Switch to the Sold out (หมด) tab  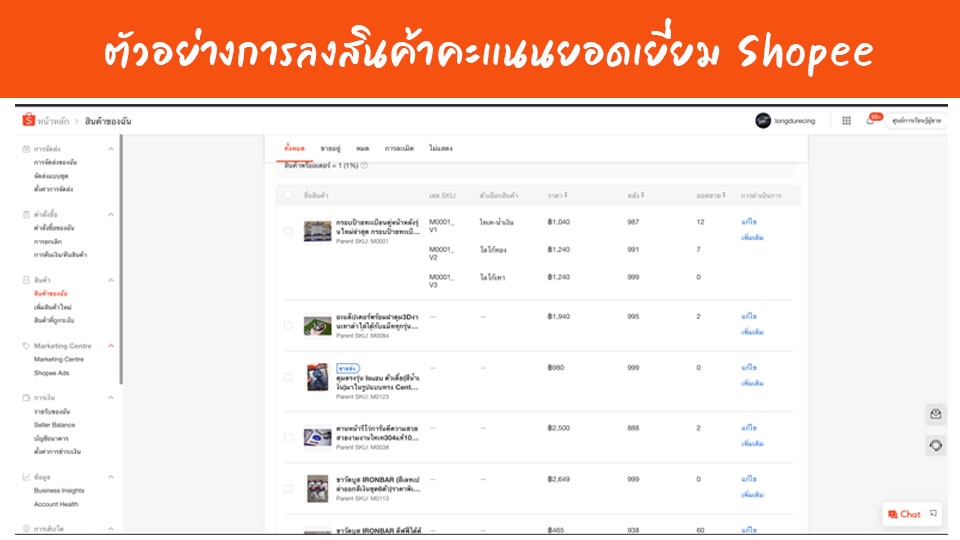click(362, 148)
